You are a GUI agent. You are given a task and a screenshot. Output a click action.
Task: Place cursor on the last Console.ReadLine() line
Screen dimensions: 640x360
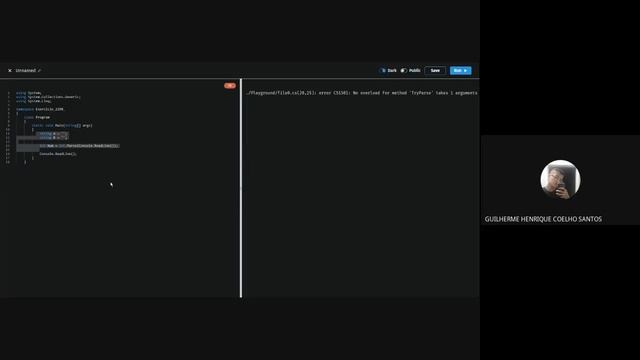click(58, 154)
